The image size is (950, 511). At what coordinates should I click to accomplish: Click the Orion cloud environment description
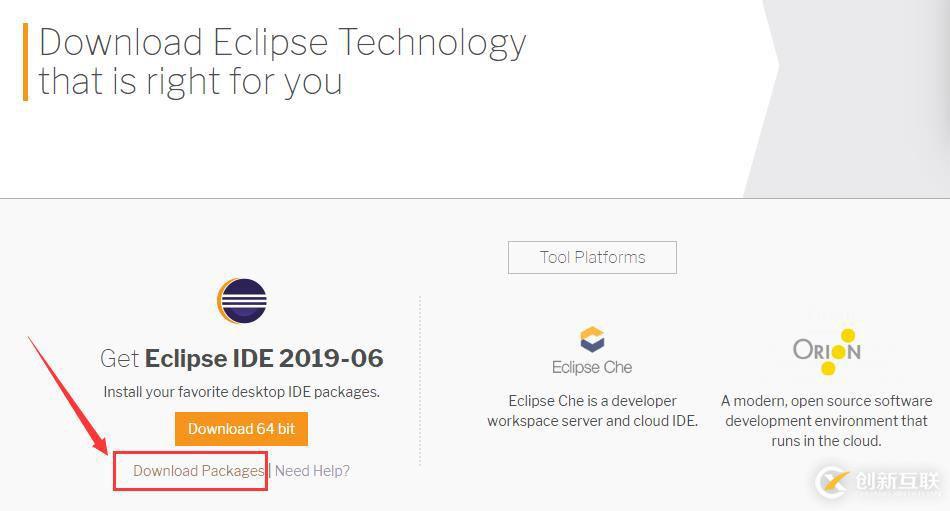coord(826,421)
